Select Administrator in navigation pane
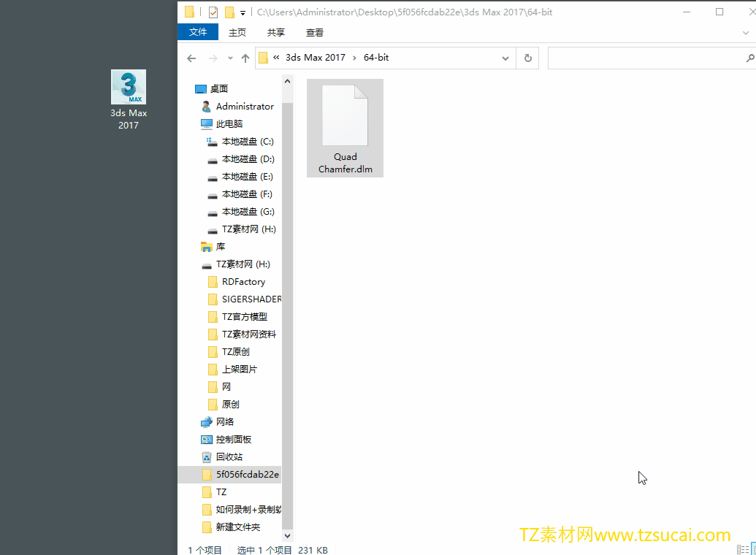Image resolution: width=756 pixels, height=555 pixels. click(x=245, y=107)
